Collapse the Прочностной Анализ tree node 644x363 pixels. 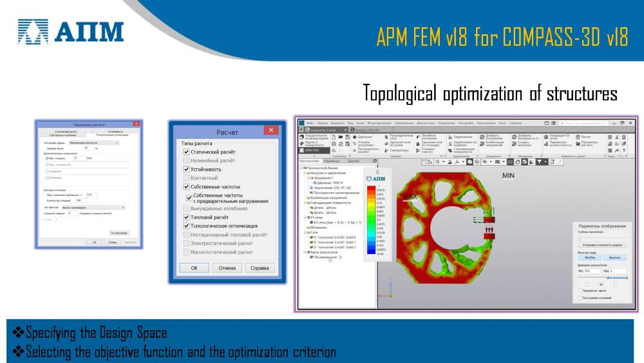[x=301, y=168]
